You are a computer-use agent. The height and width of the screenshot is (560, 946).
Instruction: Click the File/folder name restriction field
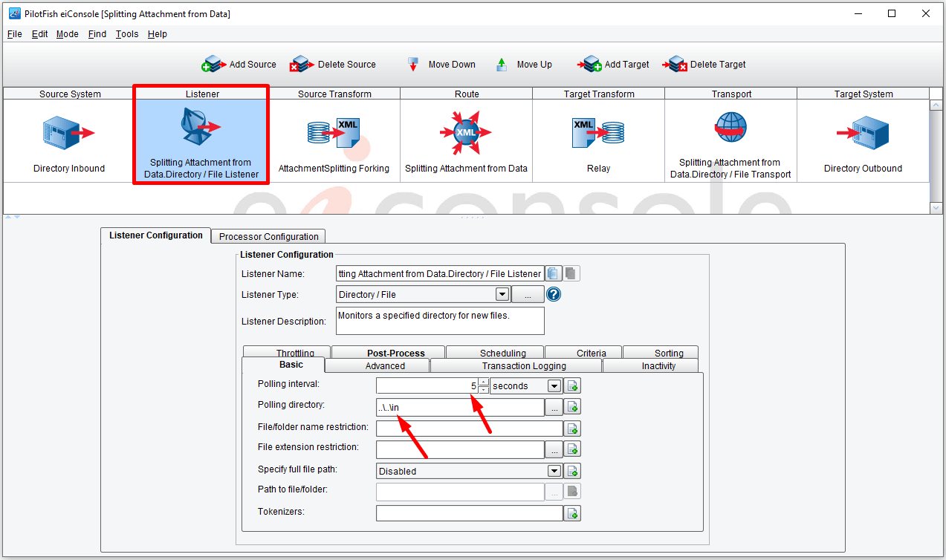pos(470,429)
